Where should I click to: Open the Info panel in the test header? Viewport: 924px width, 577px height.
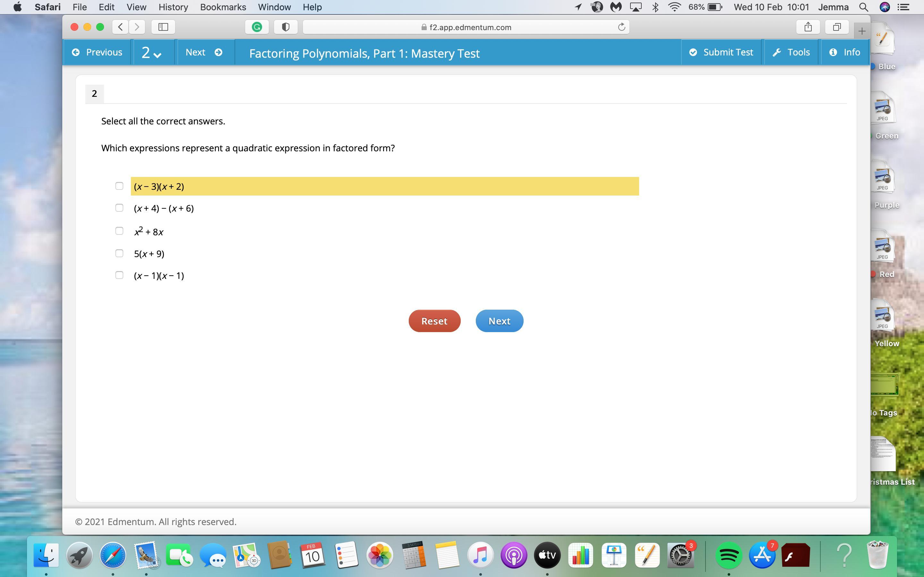(844, 53)
